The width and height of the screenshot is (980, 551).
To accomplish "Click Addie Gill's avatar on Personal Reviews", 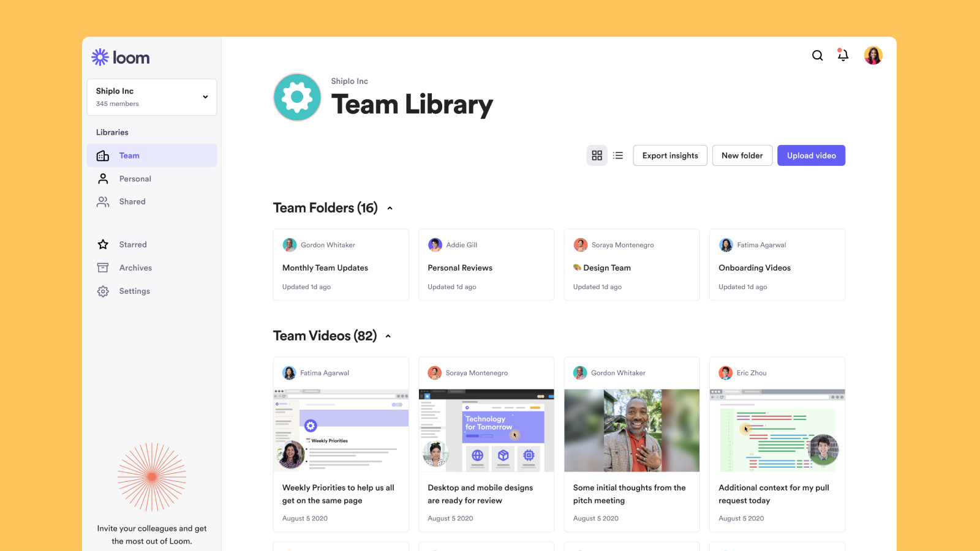I will click(x=435, y=245).
